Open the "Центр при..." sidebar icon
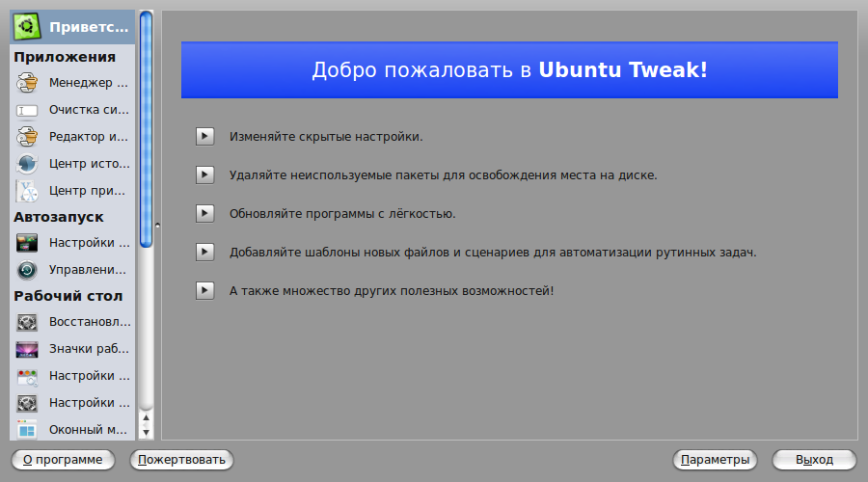The height and width of the screenshot is (482, 868). 27,191
